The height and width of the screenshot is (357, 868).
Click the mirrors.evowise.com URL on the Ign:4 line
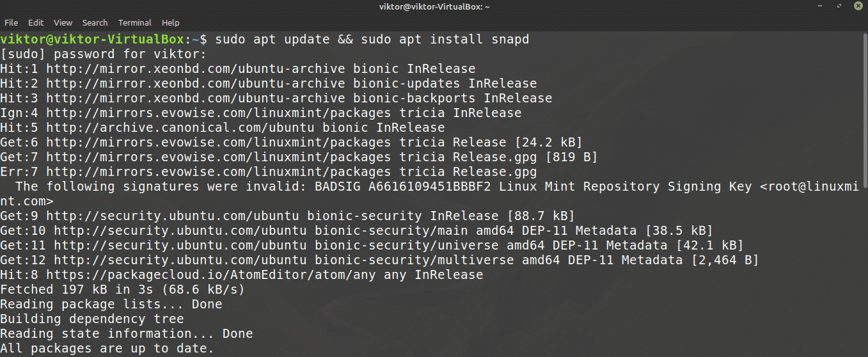tap(219, 113)
